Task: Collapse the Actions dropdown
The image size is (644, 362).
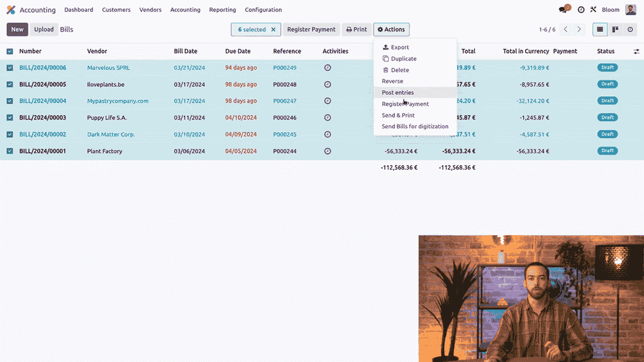Action: click(x=391, y=30)
